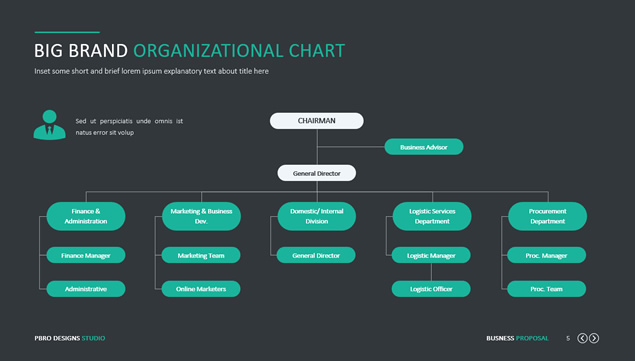Select Logistic Services Department node

[432, 216]
